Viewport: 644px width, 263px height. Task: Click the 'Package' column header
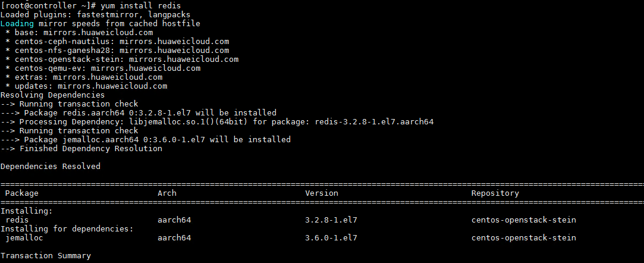coord(22,193)
